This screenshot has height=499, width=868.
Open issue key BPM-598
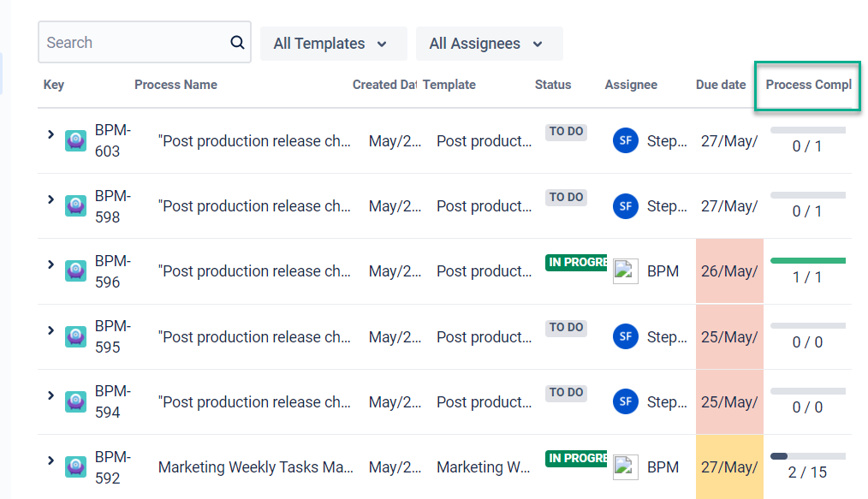tap(113, 205)
